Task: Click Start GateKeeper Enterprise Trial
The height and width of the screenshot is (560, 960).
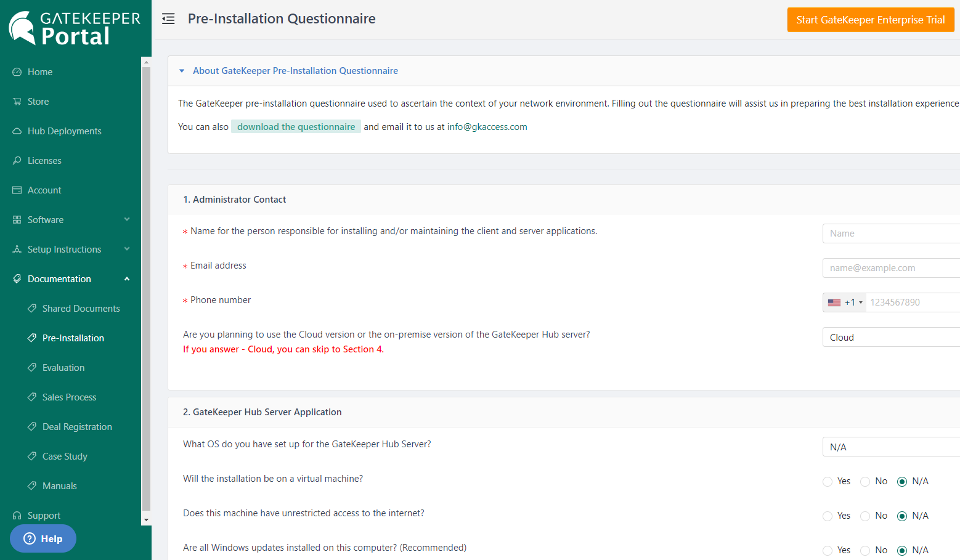Action: [x=870, y=19]
